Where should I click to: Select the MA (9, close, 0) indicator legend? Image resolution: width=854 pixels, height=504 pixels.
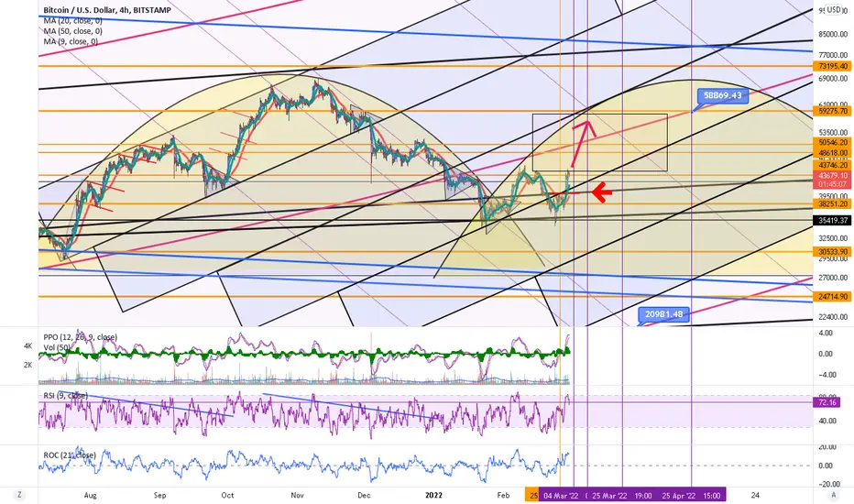click(x=71, y=41)
